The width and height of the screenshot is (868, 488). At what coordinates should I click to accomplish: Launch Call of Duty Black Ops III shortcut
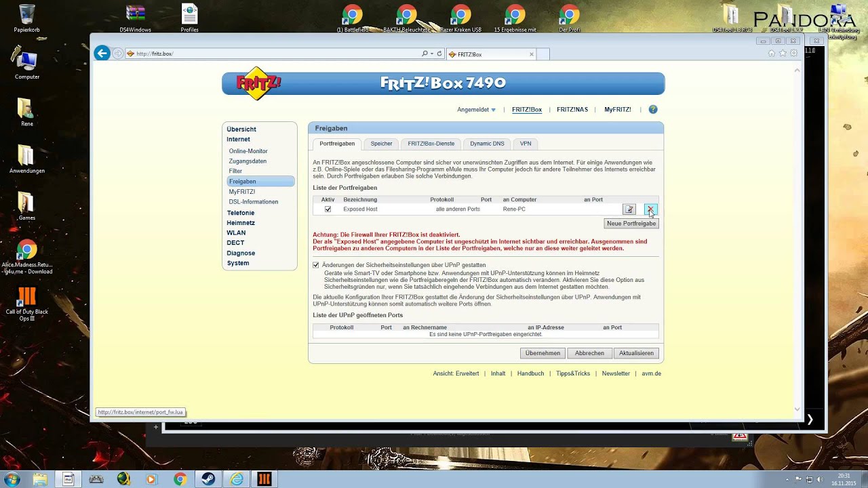pyautogui.click(x=27, y=304)
